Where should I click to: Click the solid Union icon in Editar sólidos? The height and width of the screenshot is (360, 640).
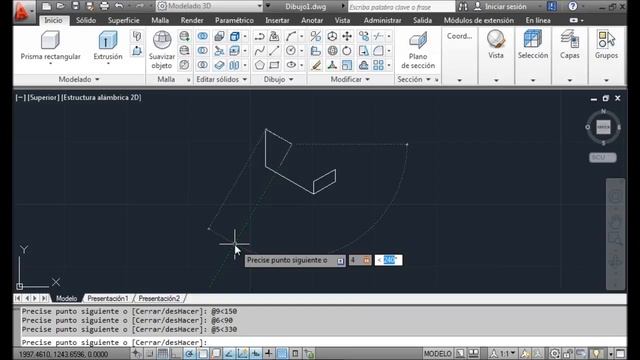[202, 36]
